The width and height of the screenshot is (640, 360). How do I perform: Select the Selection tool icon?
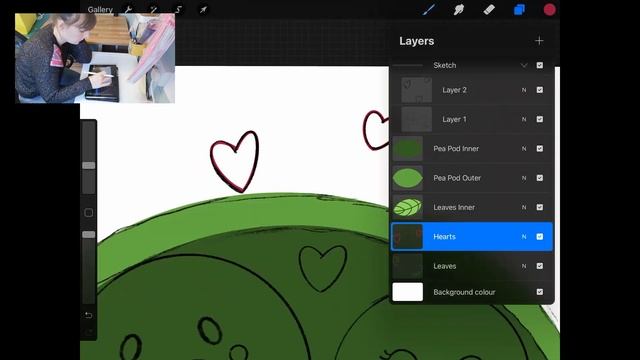[x=178, y=9]
